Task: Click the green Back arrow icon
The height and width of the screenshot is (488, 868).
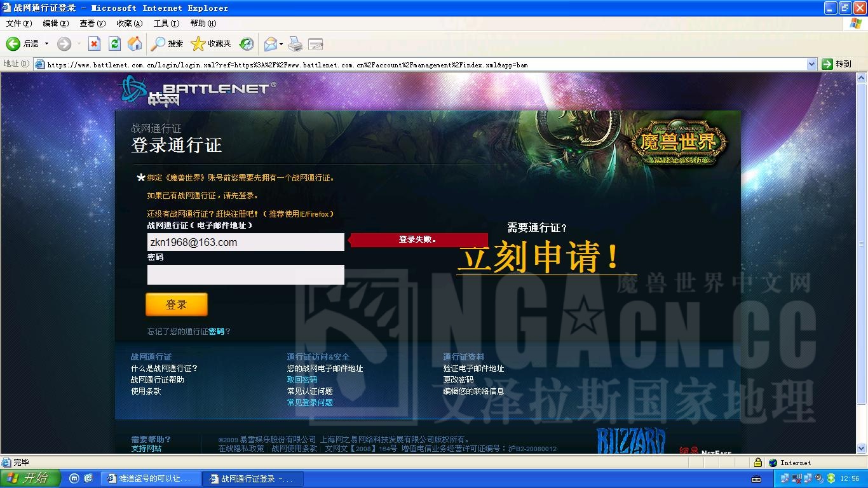Action: tap(13, 44)
